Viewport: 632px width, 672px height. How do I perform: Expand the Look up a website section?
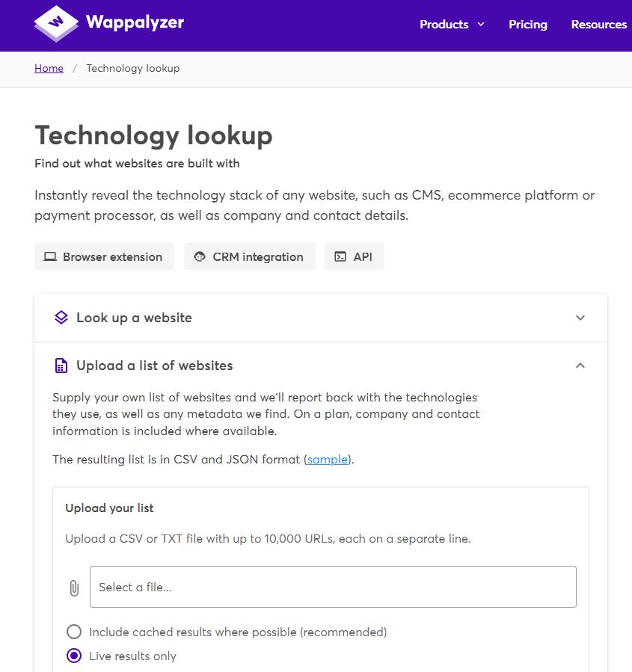click(580, 318)
